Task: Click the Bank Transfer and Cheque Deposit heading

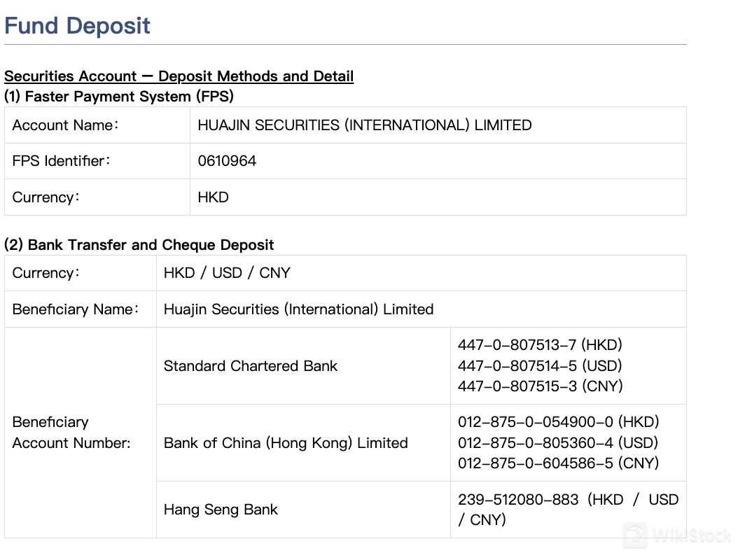Action: pyautogui.click(x=139, y=245)
